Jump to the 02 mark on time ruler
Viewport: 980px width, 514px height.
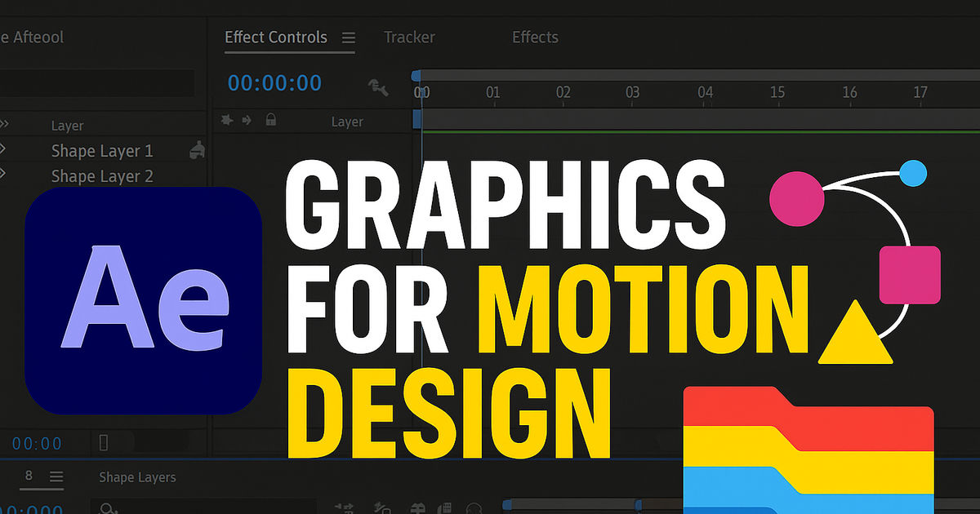pyautogui.click(x=563, y=92)
